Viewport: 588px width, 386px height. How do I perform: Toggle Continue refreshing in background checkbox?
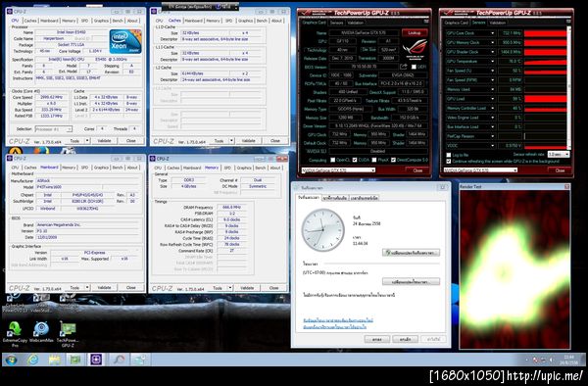pos(449,161)
